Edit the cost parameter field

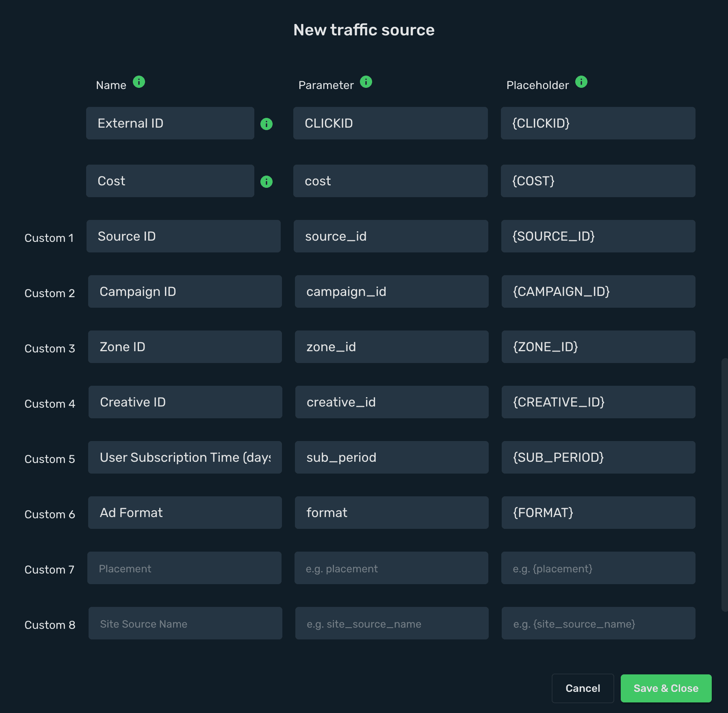click(x=390, y=181)
